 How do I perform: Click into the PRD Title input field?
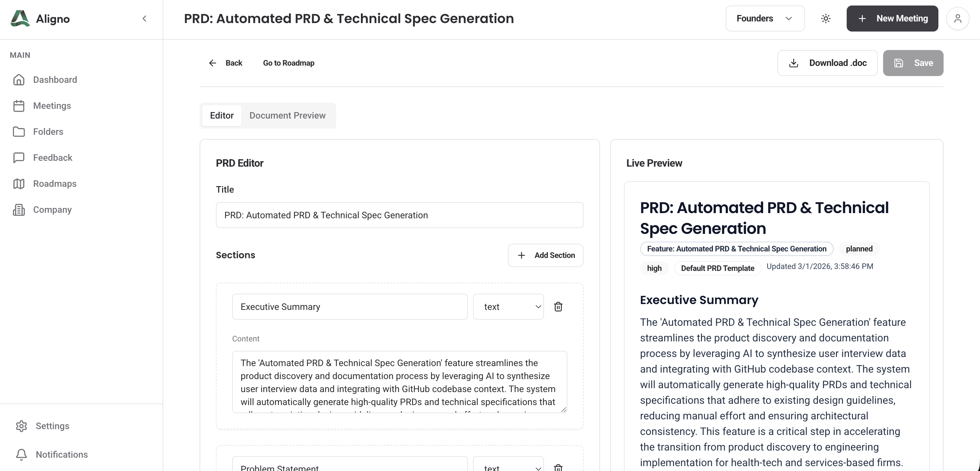pos(400,215)
